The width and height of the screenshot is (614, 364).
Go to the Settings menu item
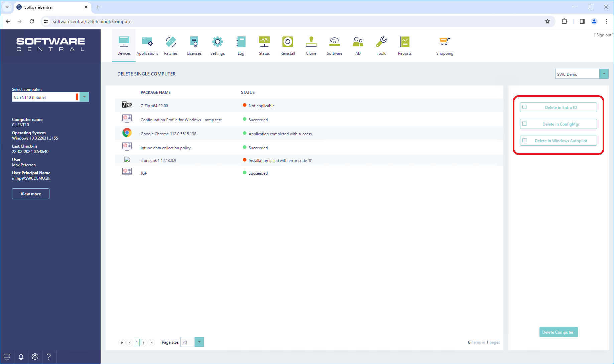pyautogui.click(x=217, y=45)
